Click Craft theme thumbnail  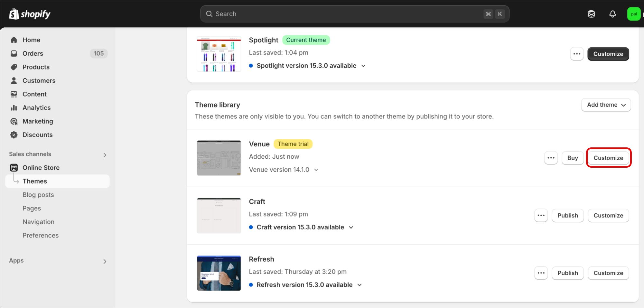pos(219,216)
